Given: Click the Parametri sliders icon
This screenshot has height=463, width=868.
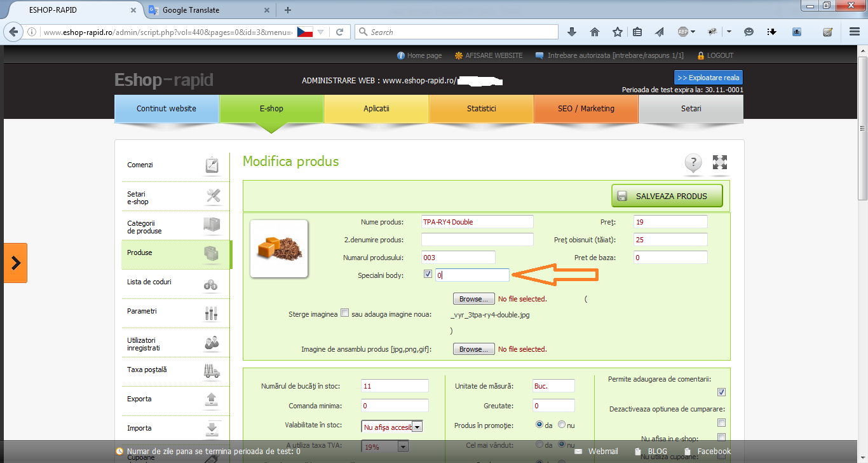Looking at the screenshot, I should [x=212, y=313].
